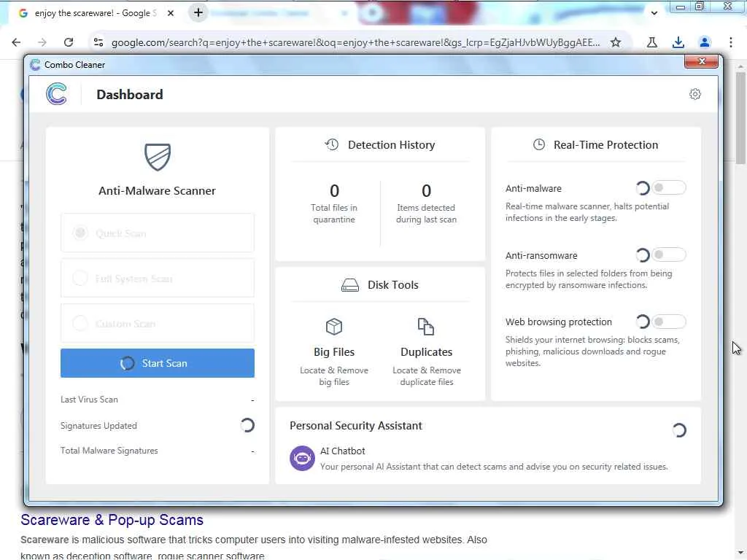The width and height of the screenshot is (747, 560).
Task: Click the Anti-Malware Scanner shield icon
Action: pyautogui.click(x=158, y=157)
